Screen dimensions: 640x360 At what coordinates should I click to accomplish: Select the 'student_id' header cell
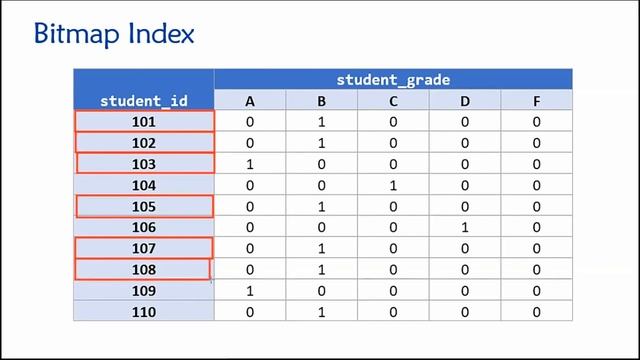(x=144, y=89)
